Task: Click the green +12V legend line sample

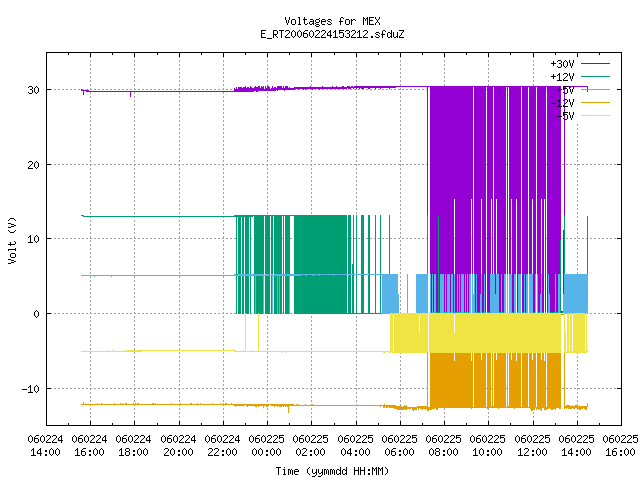Action: click(x=595, y=76)
